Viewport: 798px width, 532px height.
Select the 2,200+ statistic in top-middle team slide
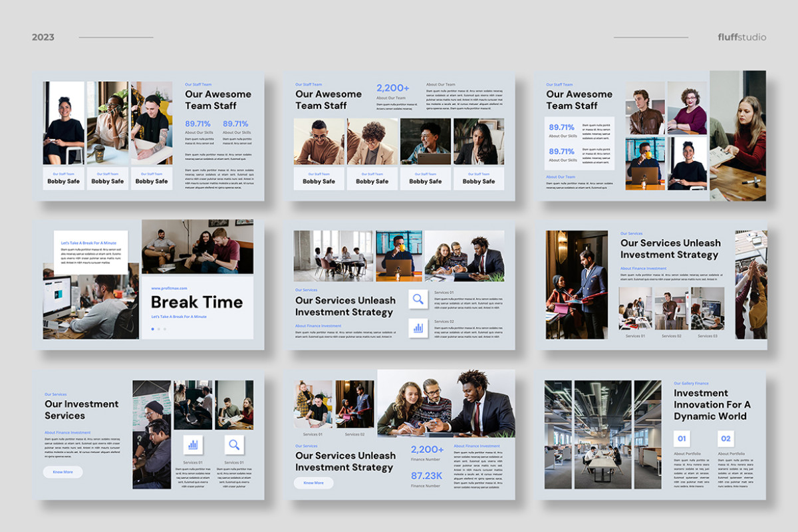pos(393,88)
